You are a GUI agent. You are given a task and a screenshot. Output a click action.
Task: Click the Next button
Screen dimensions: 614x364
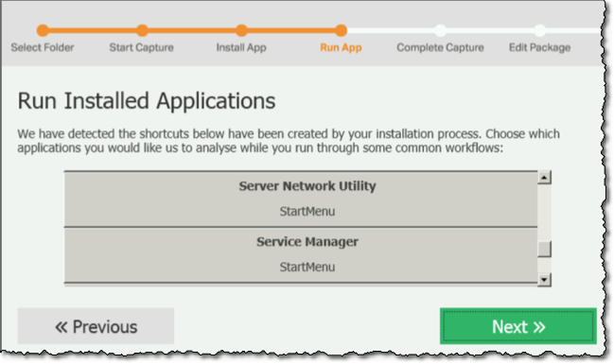click(x=518, y=326)
